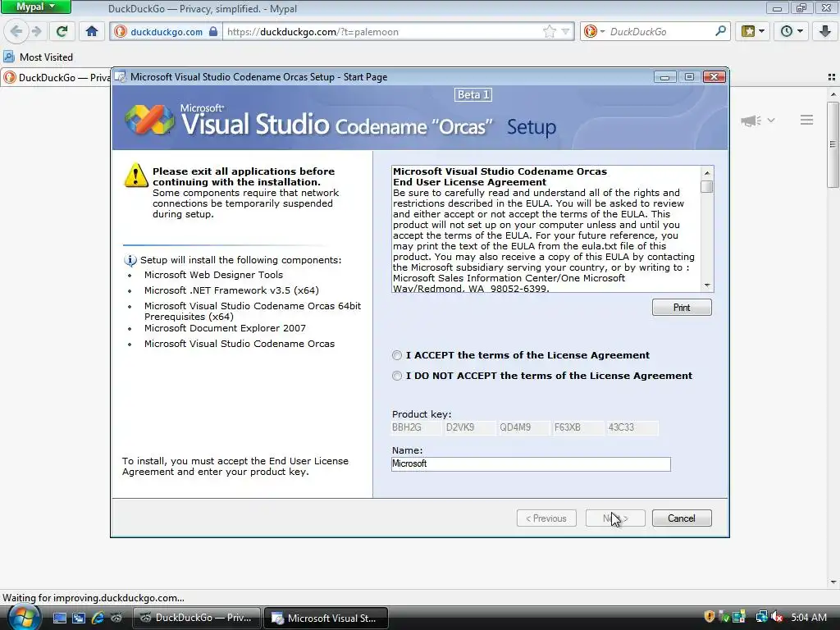840x630 pixels.
Task: Open megaphone dropdown chevron on page
Action: [771, 120]
